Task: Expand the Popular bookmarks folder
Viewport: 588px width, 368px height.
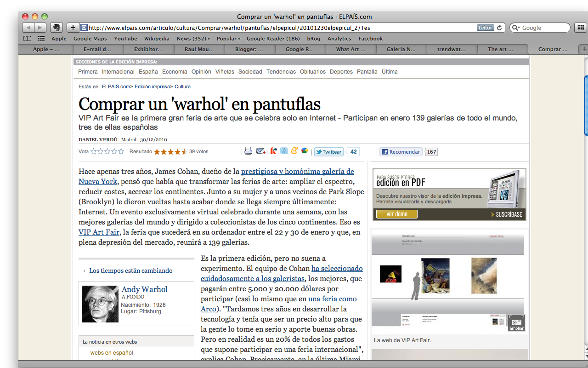Action: coord(228,39)
